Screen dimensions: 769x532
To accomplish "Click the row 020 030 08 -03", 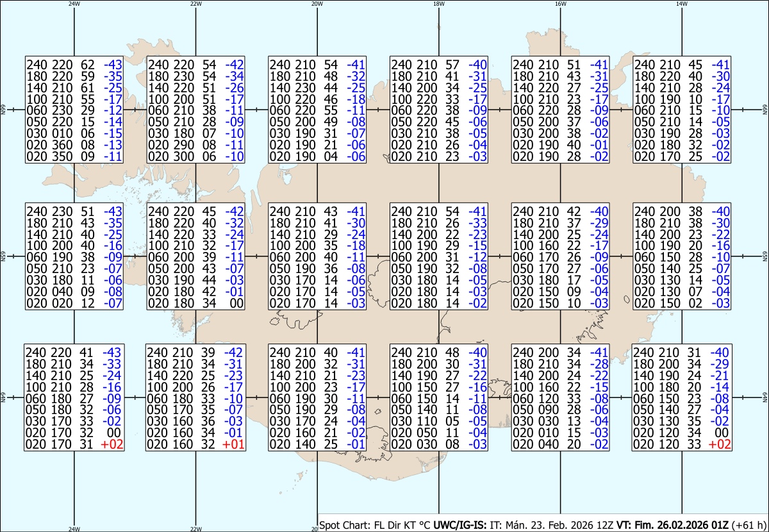I will [x=439, y=444].
